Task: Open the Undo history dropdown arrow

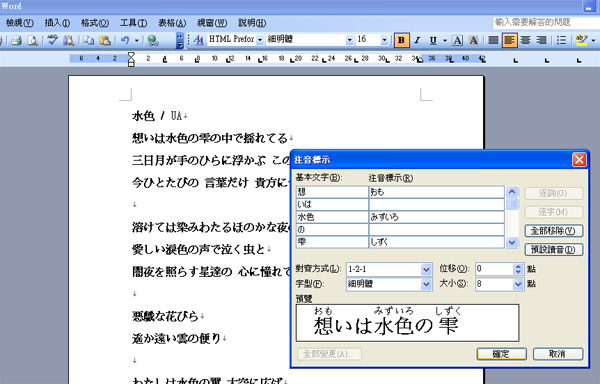Action: coord(136,40)
